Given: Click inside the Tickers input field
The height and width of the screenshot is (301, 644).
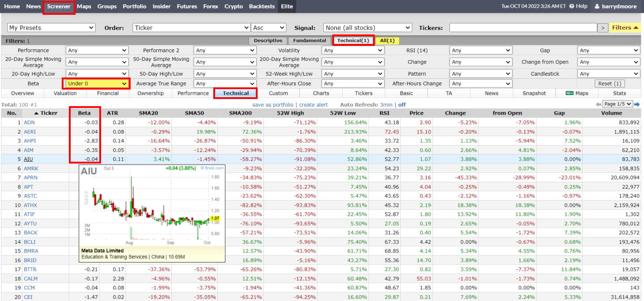Looking at the screenshot, I should pyautogui.click(x=523, y=27).
